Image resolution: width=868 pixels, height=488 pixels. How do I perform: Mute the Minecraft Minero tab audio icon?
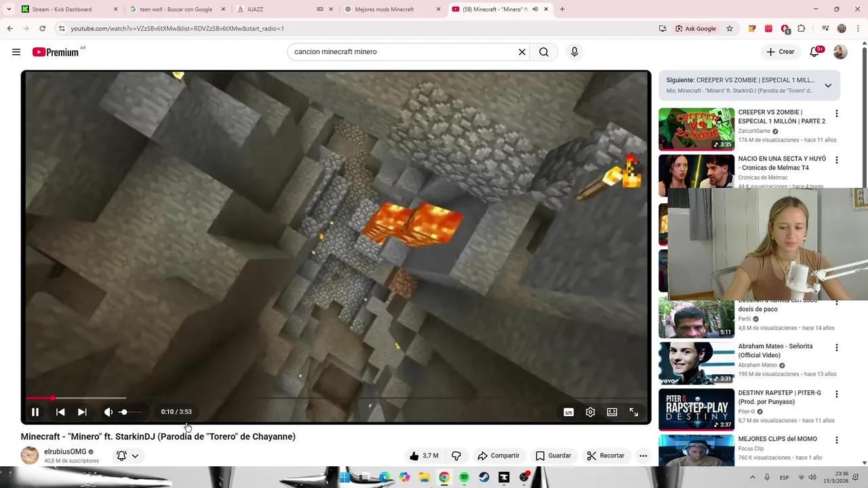click(535, 9)
